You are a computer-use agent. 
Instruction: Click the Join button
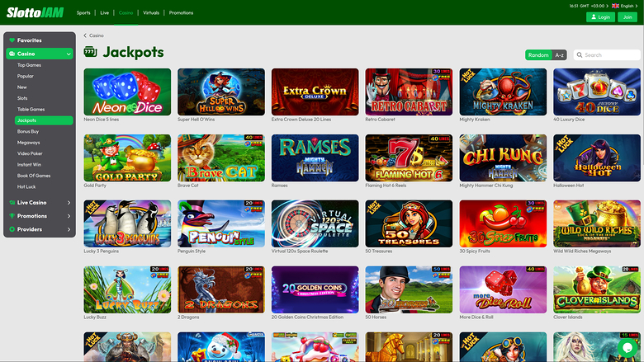point(627,17)
